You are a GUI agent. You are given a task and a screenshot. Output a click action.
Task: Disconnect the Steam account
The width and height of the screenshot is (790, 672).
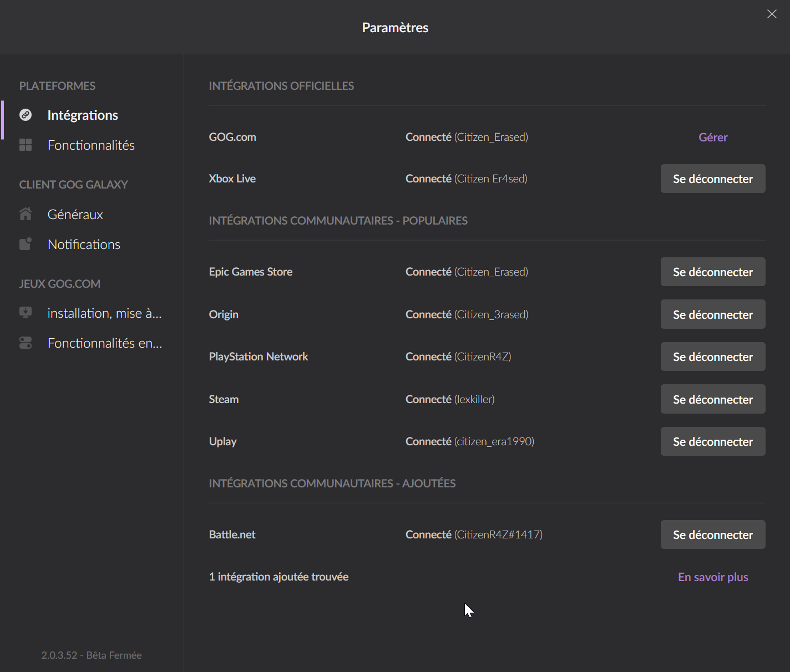712,399
